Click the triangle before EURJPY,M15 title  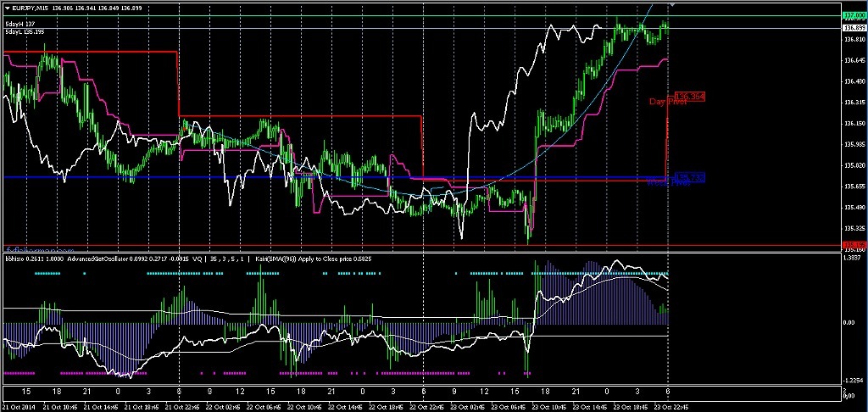click(7, 8)
